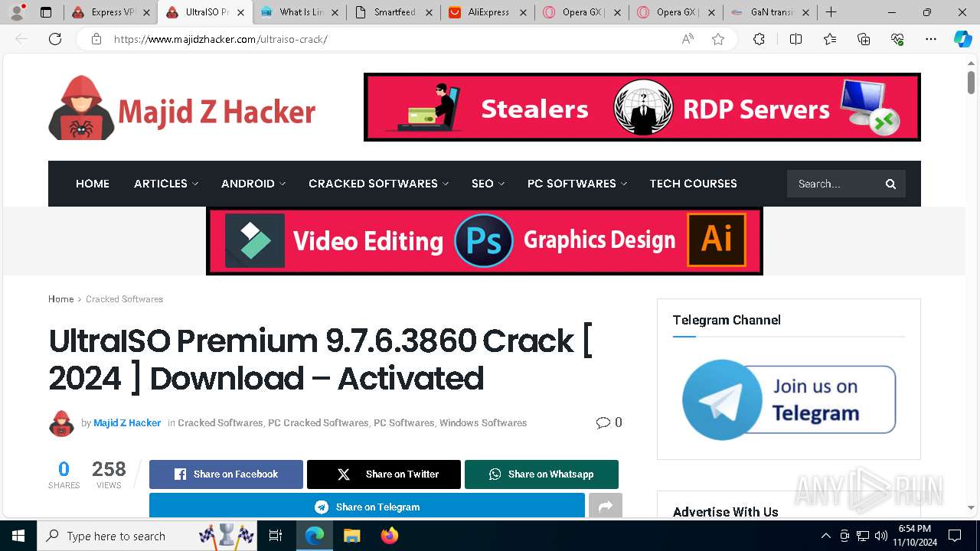Screen dimensions: 980x551
Task: Click the Home breadcrumb link
Action: (61, 299)
